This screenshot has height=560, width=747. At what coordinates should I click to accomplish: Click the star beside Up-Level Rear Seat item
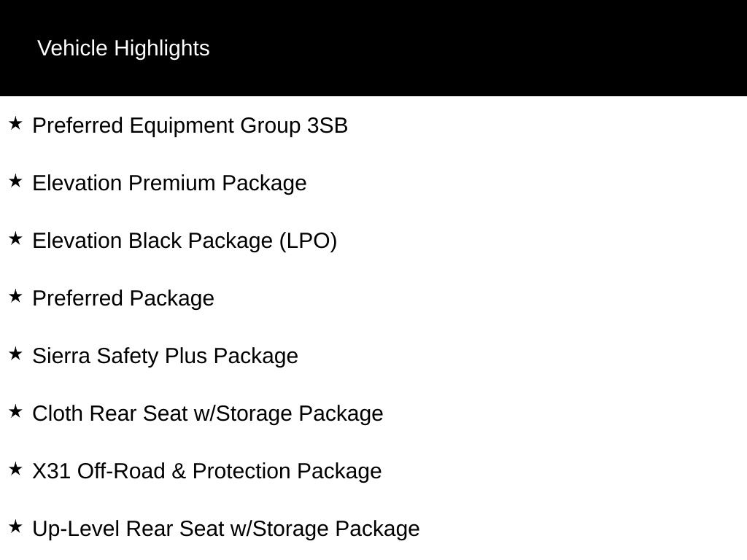tap(15, 526)
